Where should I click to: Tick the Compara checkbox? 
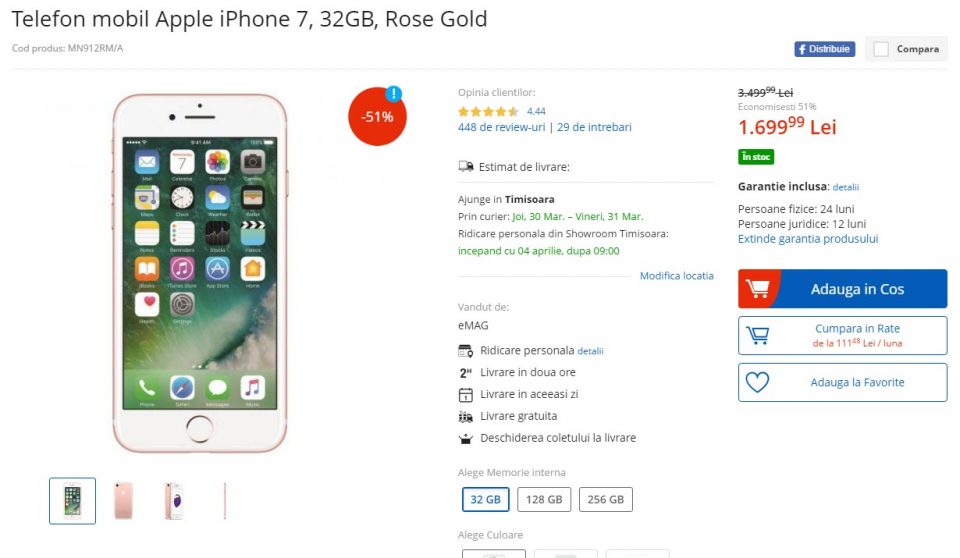coord(881,49)
